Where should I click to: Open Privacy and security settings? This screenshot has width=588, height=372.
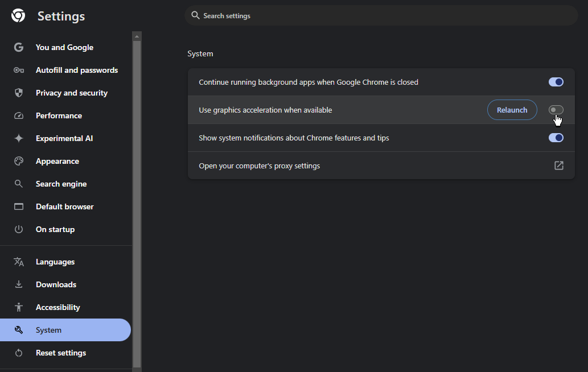click(x=65, y=93)
